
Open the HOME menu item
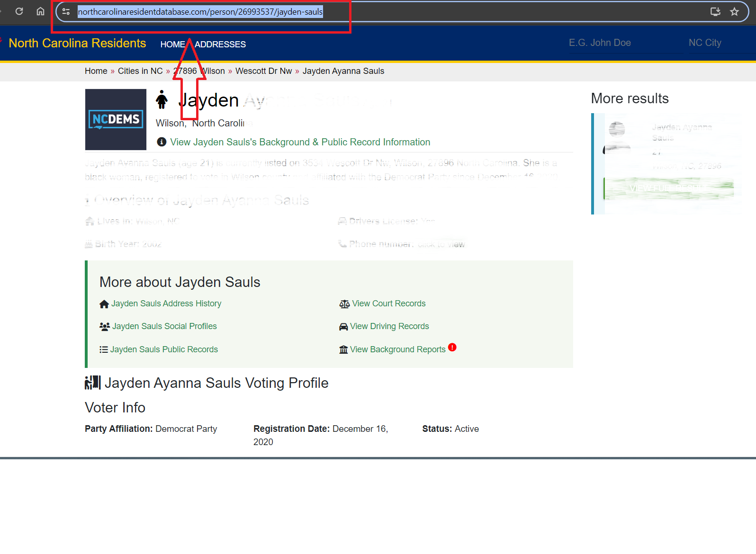pyautogui.click(x=172, y=45)
